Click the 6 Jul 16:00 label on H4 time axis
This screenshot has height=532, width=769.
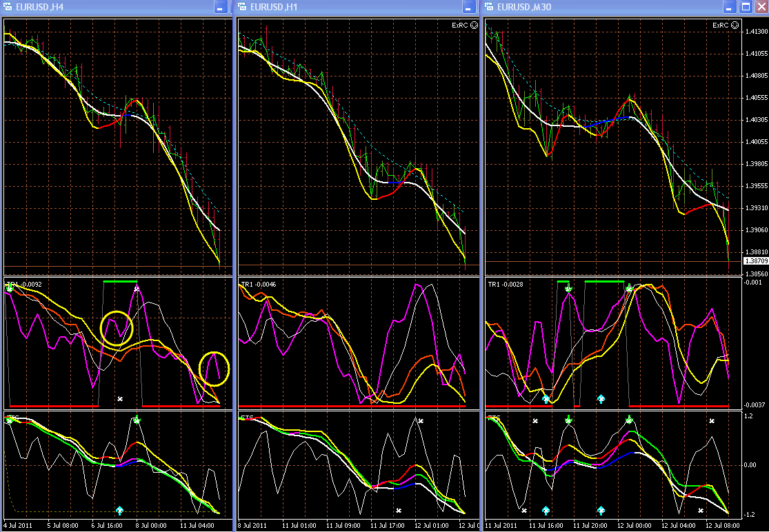pyautogui.click(x=106, y=526)
